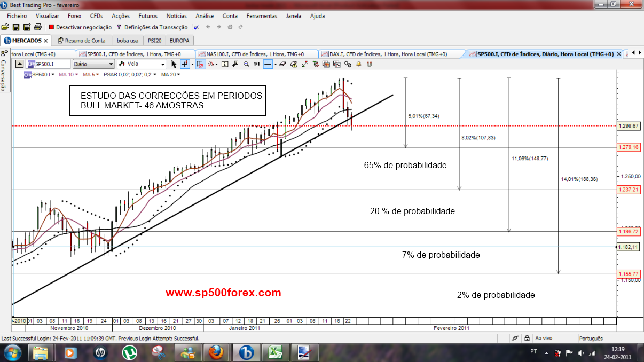Select the horizontal line drawing tool

(x=268, y=64)
